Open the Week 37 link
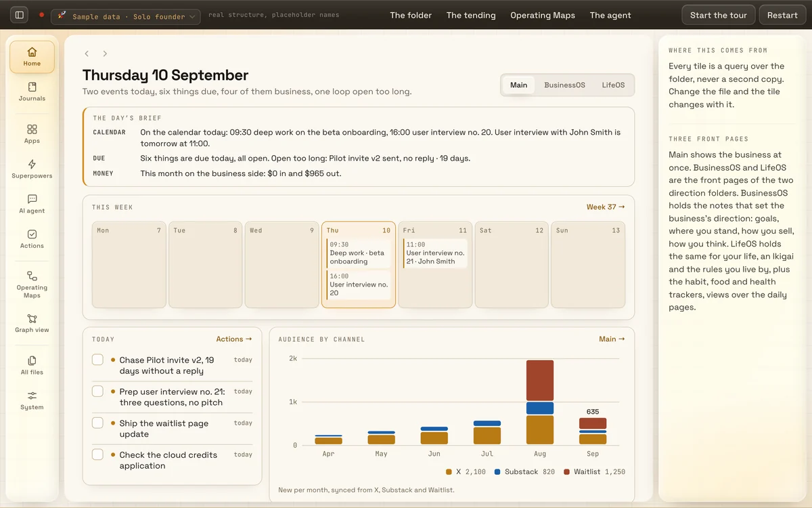The width and height of the screenshot is (812, 508). [606, 207]
